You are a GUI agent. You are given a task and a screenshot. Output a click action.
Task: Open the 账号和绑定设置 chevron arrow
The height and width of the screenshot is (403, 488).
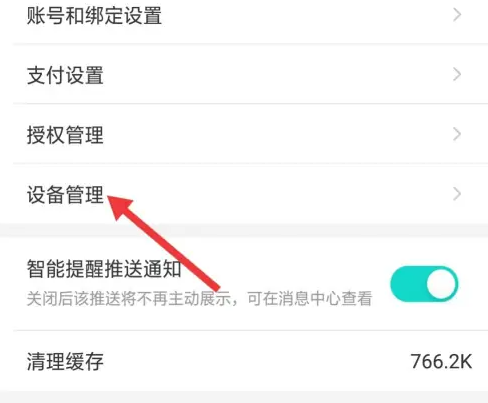tap(457, 15)
